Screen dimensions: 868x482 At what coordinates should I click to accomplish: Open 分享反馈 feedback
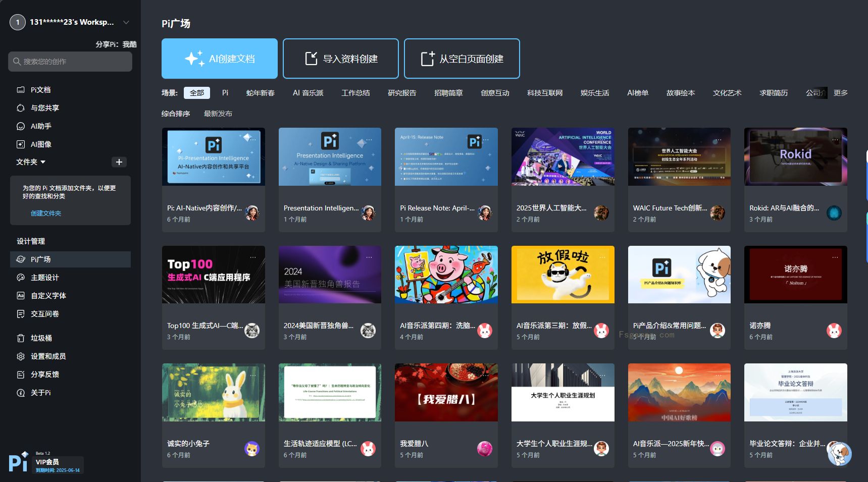click(x=70, y=374)
